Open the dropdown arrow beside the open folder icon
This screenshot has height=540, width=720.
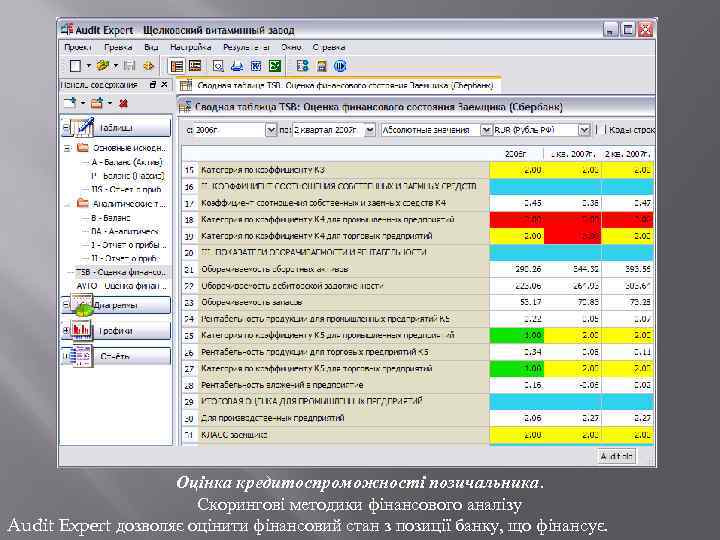coord(116,66)
